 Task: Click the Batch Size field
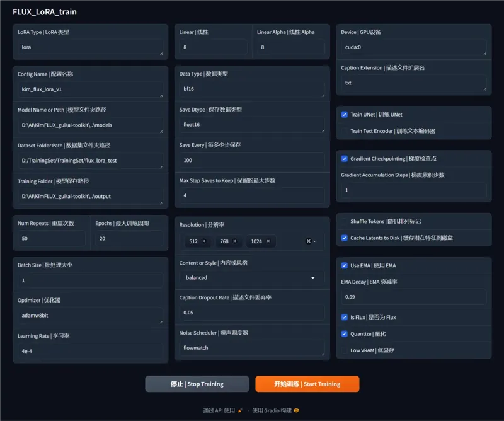coord(90,280)
